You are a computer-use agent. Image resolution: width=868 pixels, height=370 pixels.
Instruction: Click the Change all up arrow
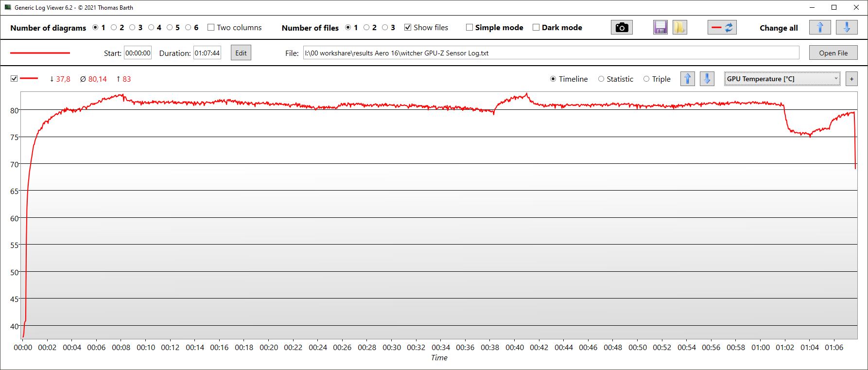click(x=820, y=27)
